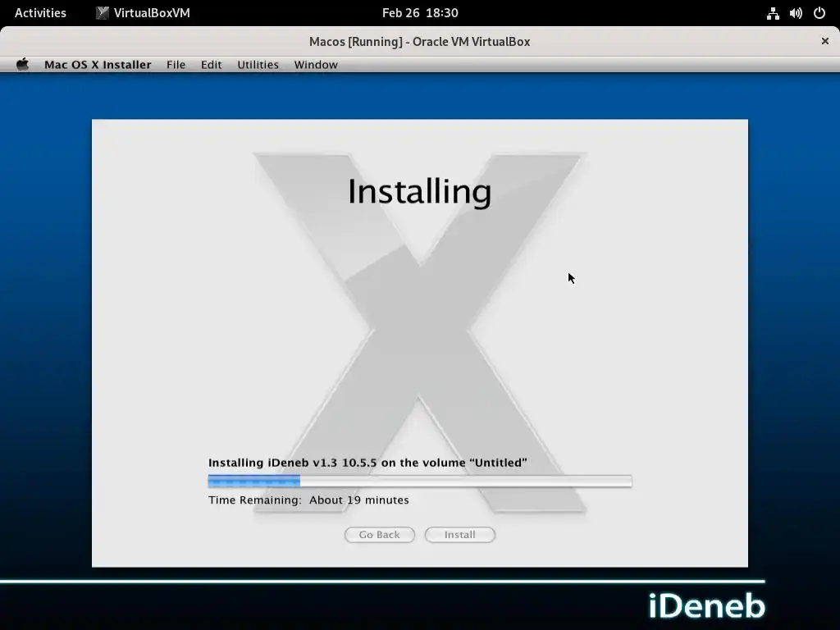This screenshot has width=840, height=630.
Task: Open the Window menu
Action: pos(316,65)
